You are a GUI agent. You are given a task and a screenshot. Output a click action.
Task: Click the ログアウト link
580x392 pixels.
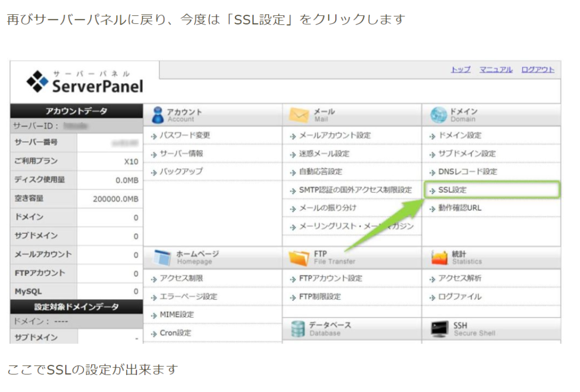[x=538, y=70]
